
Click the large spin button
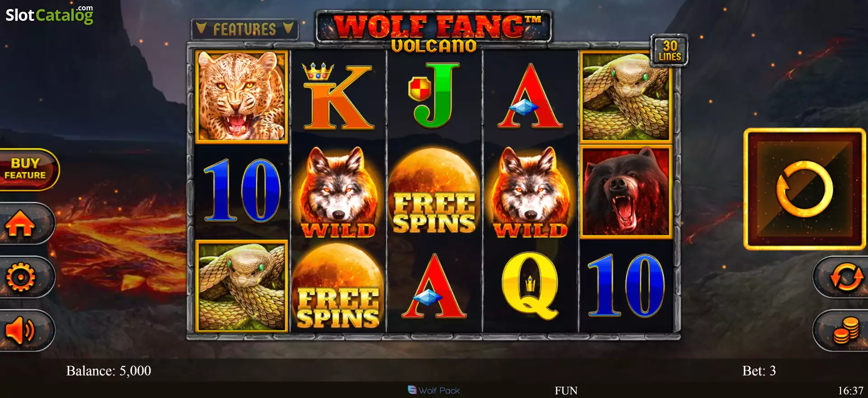[x=805, y=189]
